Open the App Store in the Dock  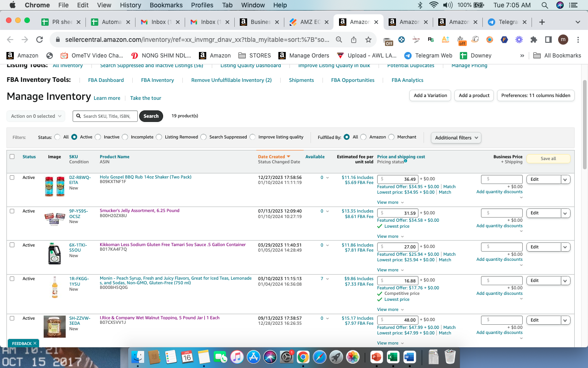(254, 356)
